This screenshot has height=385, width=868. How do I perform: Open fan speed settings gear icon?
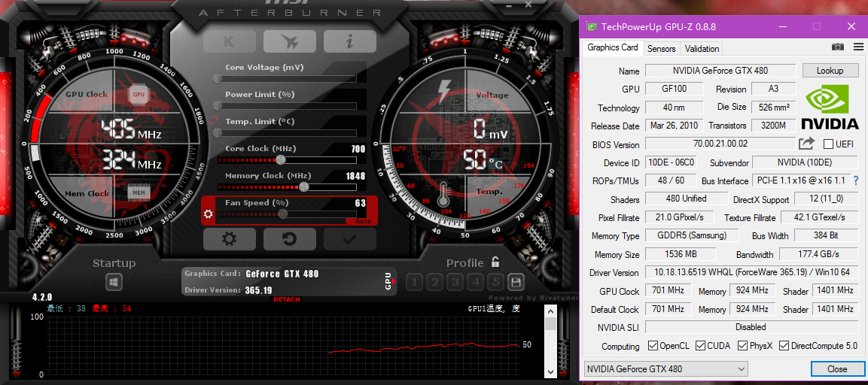tap(208, 214)
